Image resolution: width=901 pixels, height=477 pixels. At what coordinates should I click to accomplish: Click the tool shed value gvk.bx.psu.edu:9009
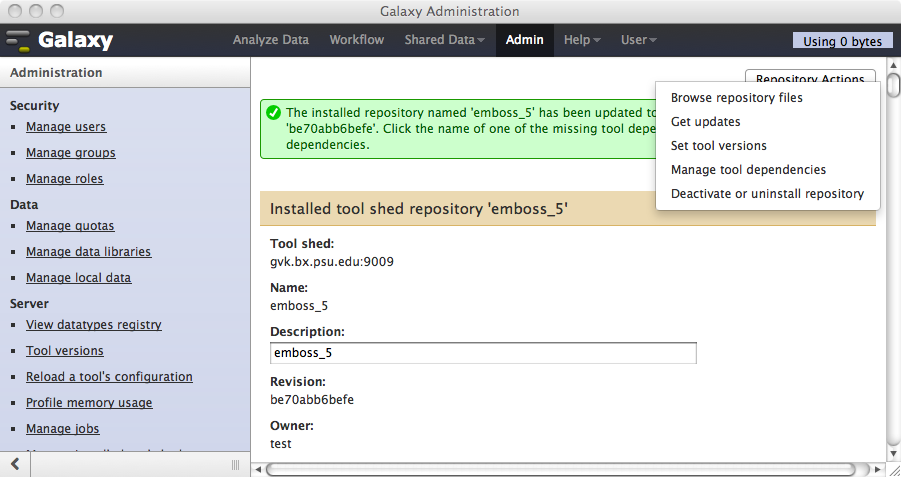pyautogui.click(x=332, y=262)
